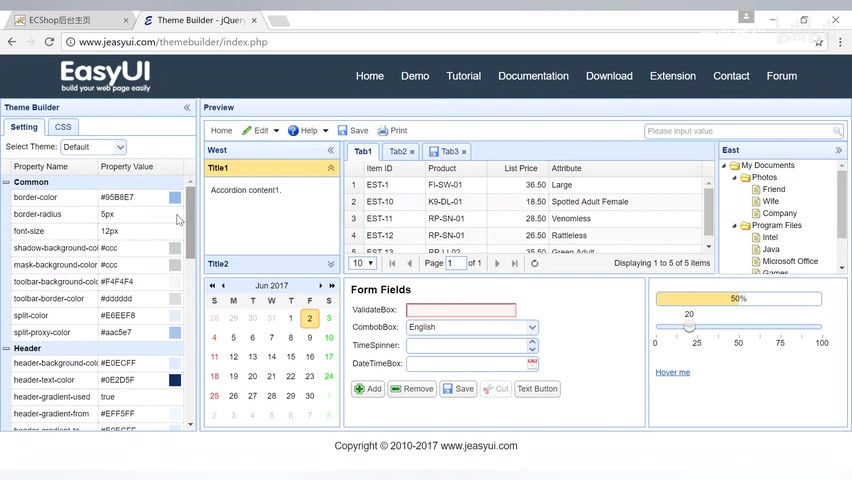The height and width of the screenshot is (480, 852).
Task: Click the split-proxy-color swatch
Action: [175, 333]
